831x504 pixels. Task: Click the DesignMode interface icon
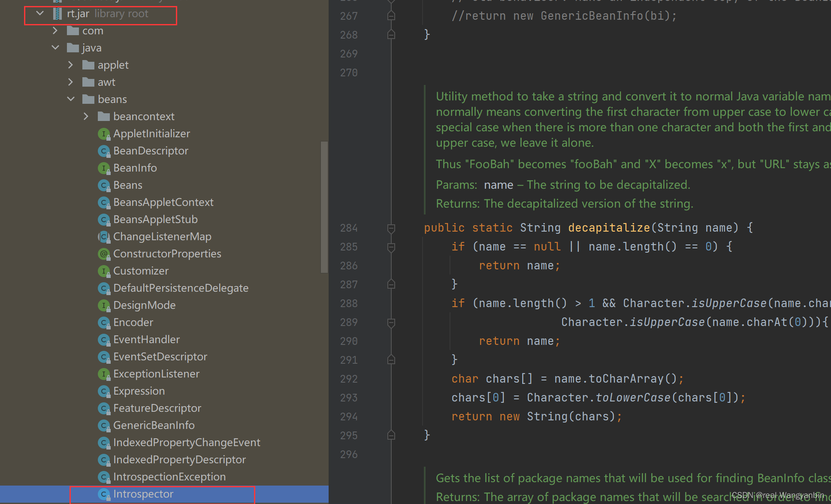pos(104,305)
